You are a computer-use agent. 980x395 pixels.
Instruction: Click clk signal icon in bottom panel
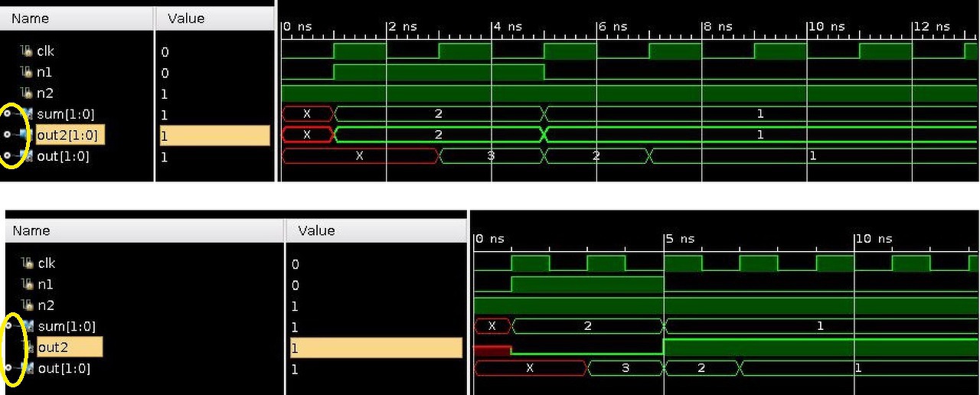(x=28, y=263)
